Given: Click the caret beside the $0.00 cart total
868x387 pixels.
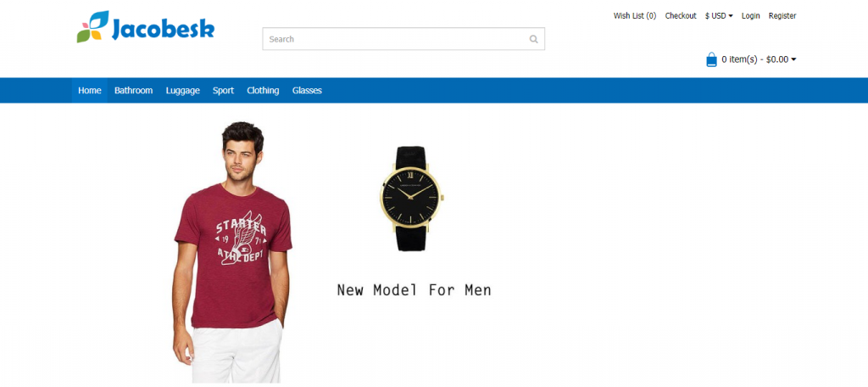Looking at the screenshot, I should (x=793, y=60).
